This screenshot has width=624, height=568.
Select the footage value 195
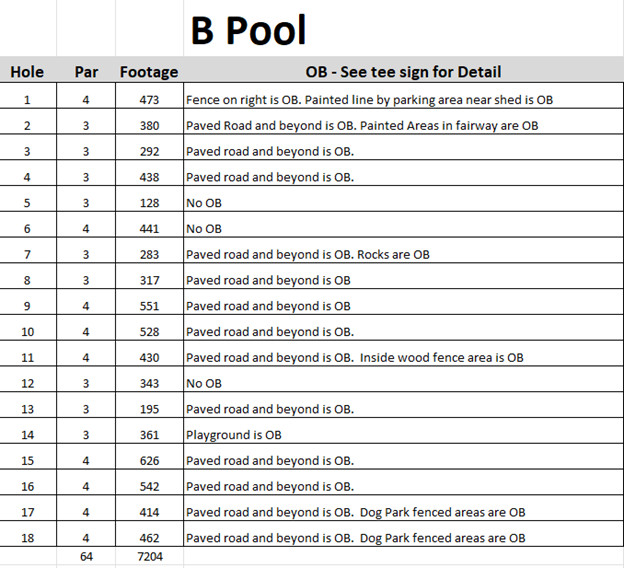(x=149, y=409)
